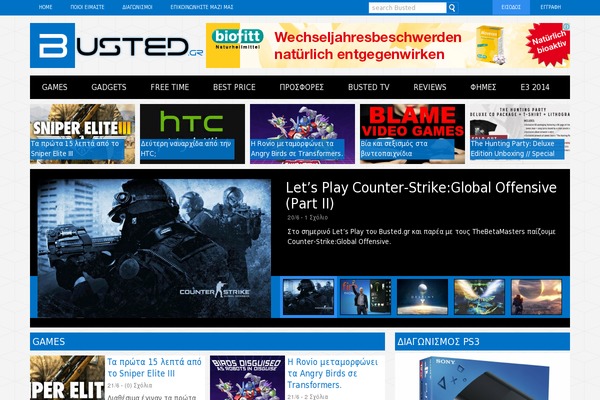Click the ΕΙΣΟΔΟΣ login button
600x400 pixels.
[x=511, y=7]
